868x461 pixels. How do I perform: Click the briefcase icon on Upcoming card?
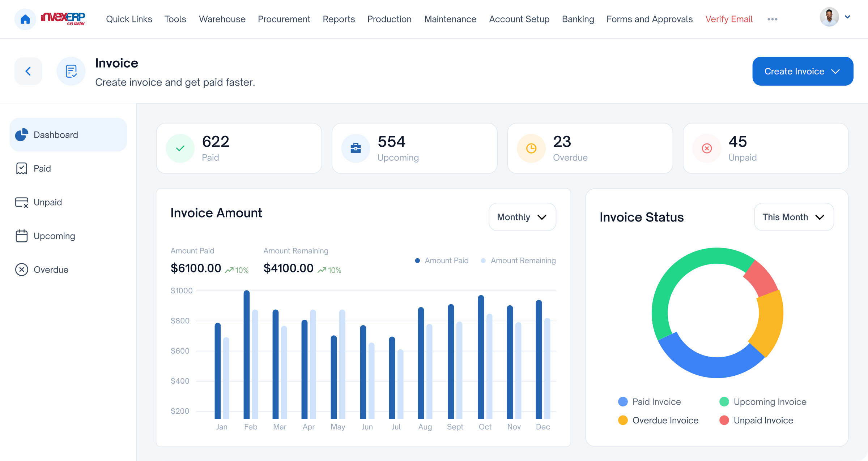[x=356, y=148]
